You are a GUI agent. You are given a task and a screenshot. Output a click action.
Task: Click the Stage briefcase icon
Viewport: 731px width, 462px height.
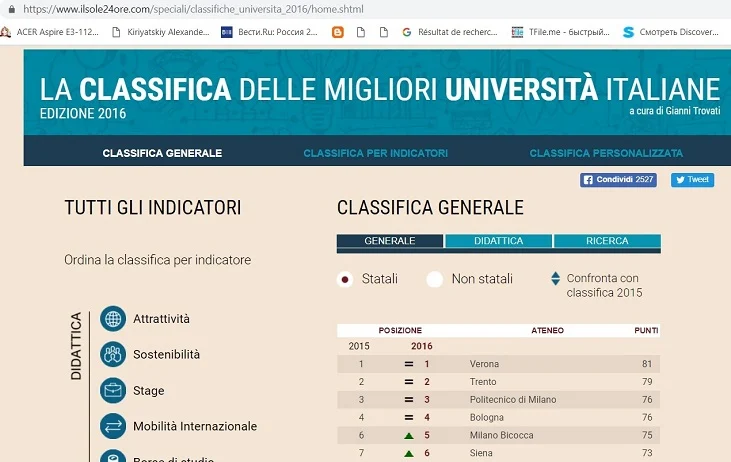[x=113, y=390]
